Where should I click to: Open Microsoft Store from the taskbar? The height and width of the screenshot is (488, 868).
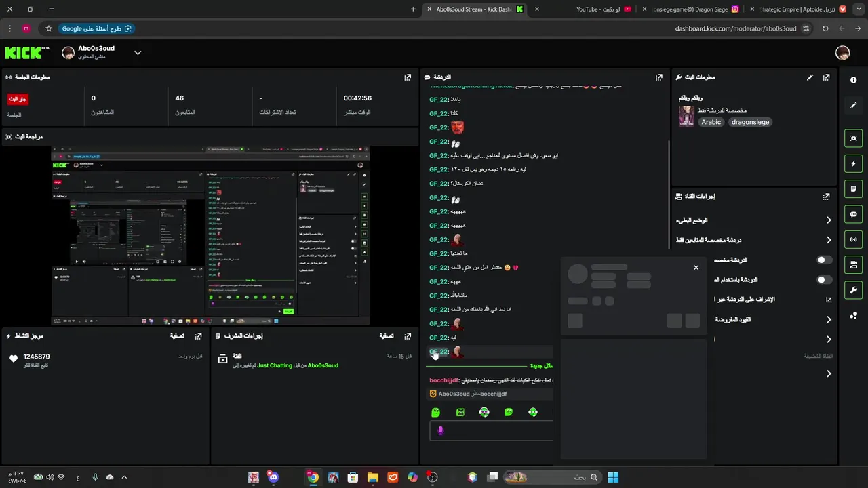[x=353, y=477]
